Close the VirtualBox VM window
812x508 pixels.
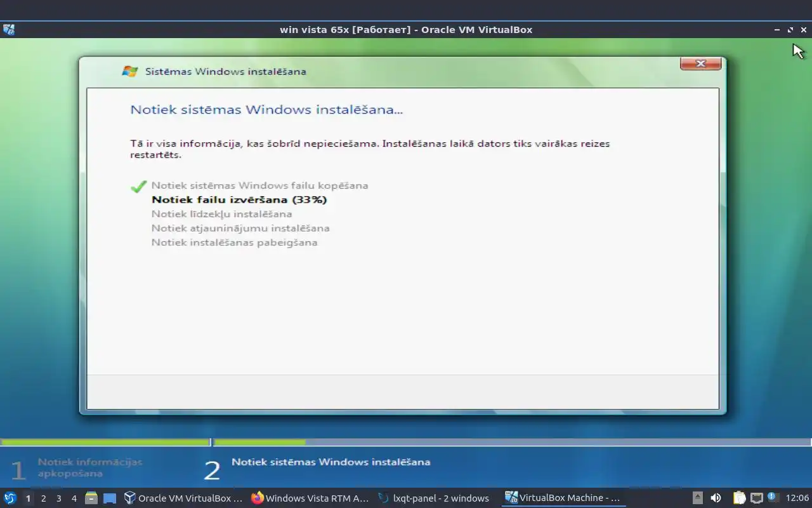click(x=804, y=30)
